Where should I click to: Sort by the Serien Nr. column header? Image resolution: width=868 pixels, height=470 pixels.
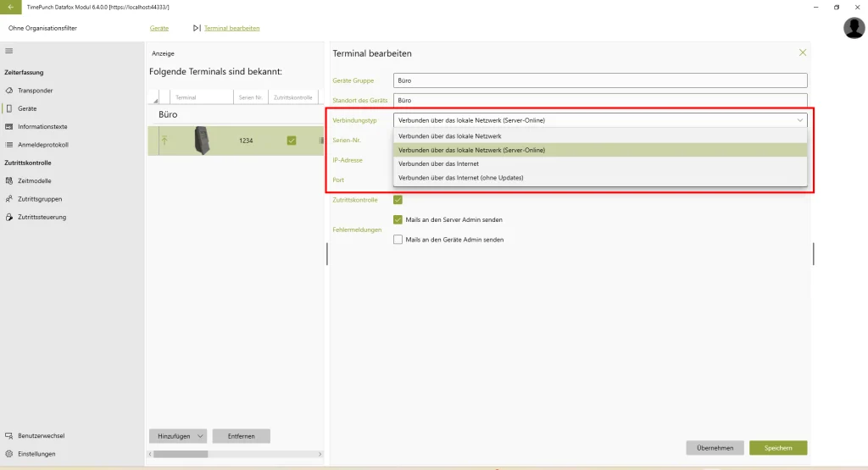(251, 97)
